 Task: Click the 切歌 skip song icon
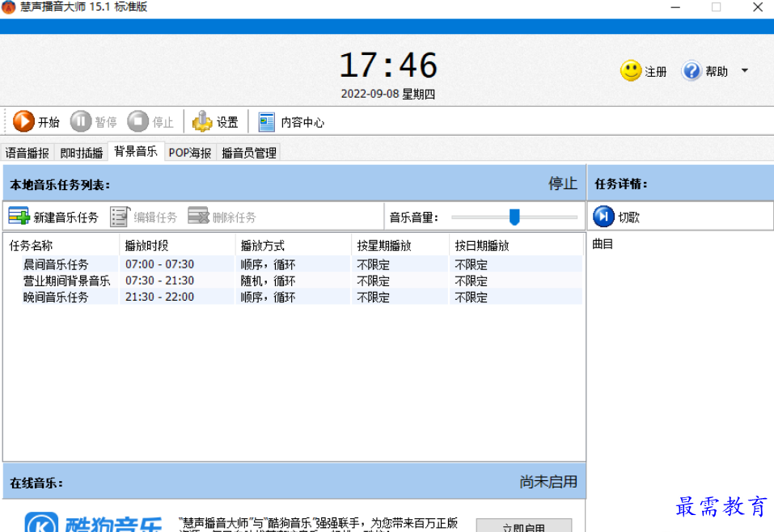pyautogui.click(x=603, y=215)
